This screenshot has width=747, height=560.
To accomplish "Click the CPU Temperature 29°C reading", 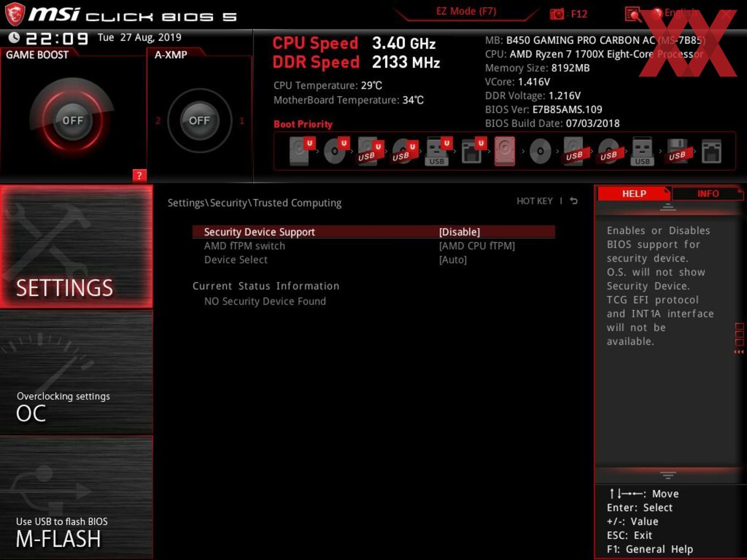I will [328, 86].
